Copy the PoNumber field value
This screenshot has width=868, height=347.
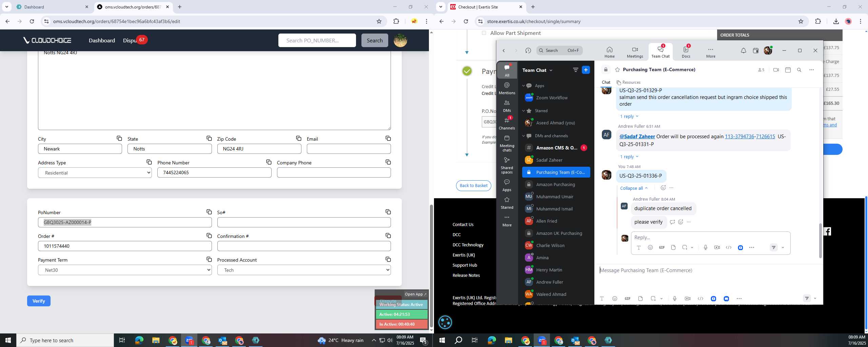click(x=209, y=212)
